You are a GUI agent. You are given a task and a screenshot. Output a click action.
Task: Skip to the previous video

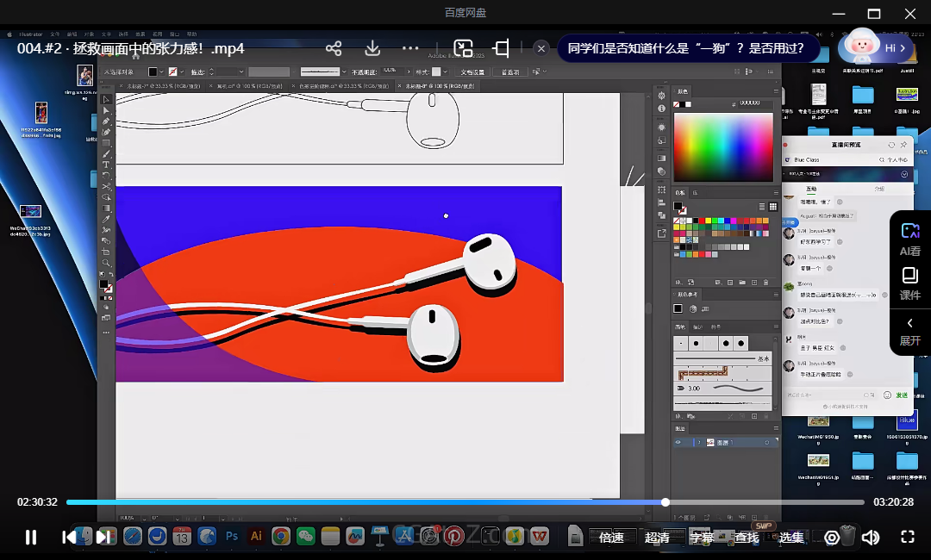70,538
